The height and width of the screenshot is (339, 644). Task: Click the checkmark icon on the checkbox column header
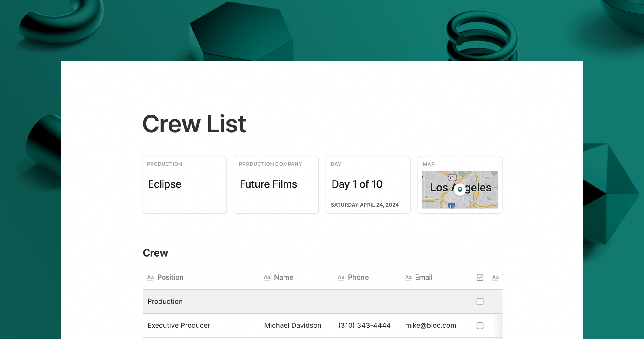480,277
